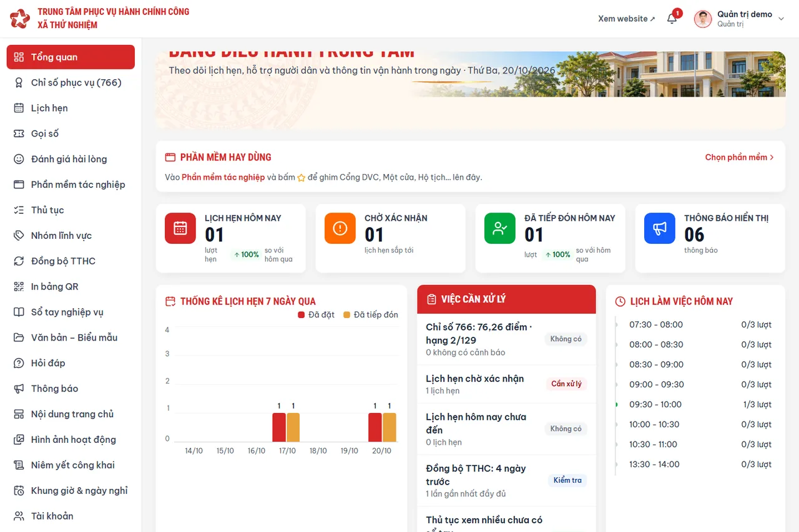Open the Lịch hẹn menu entry
799x532 pixels.
point(71,108)
